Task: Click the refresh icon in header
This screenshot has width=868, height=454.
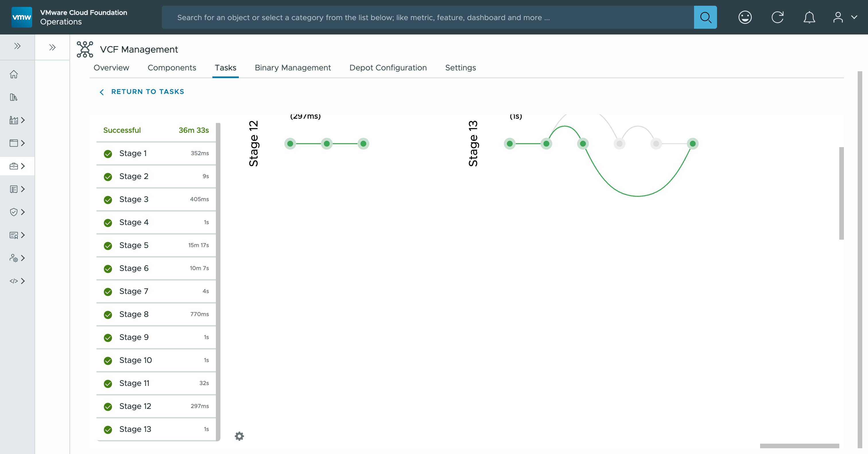Action: [777, 17]
